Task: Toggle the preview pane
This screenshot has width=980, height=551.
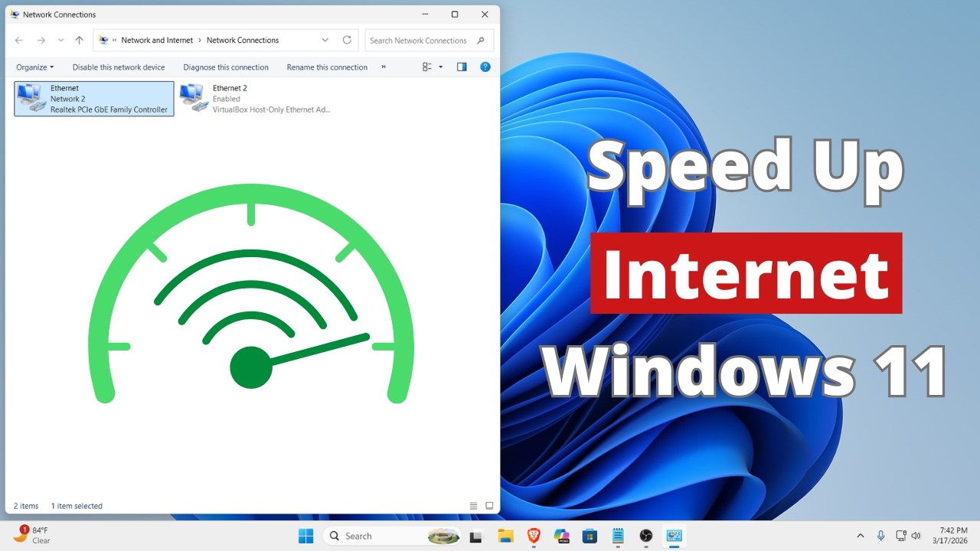Action: (462, 67)
